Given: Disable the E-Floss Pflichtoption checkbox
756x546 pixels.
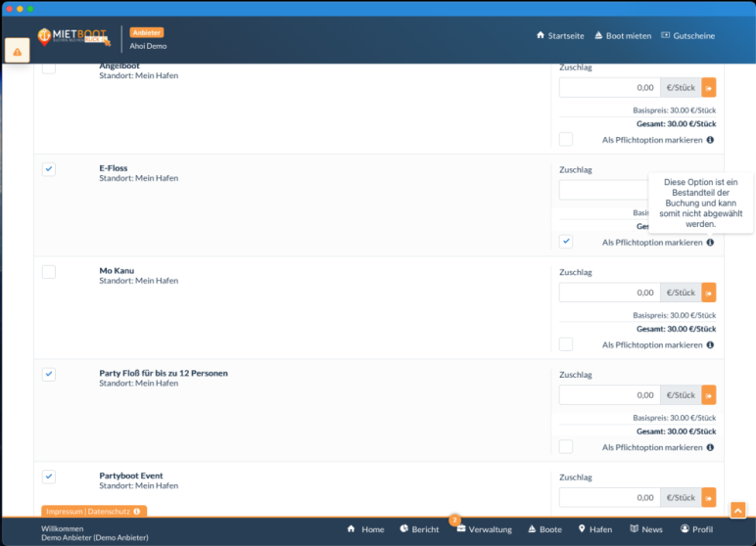Looking at the screenshot, I should 566,242.
